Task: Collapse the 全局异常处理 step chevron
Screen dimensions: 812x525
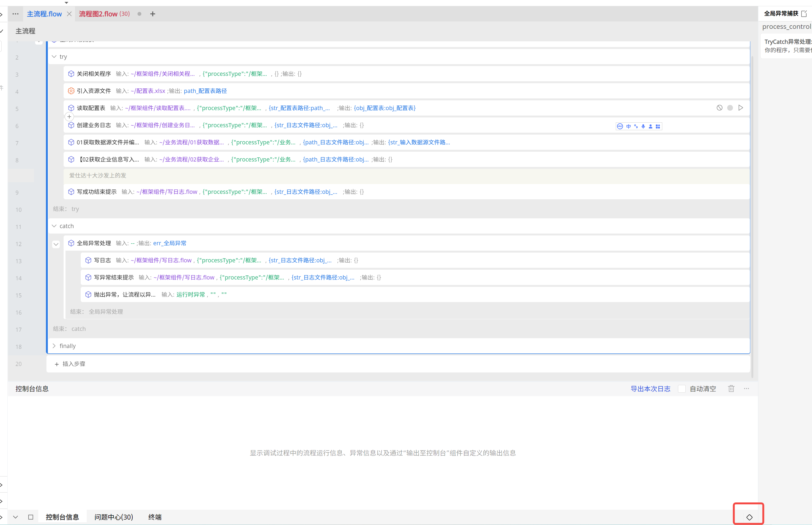Action: click(x=56, y=244)
